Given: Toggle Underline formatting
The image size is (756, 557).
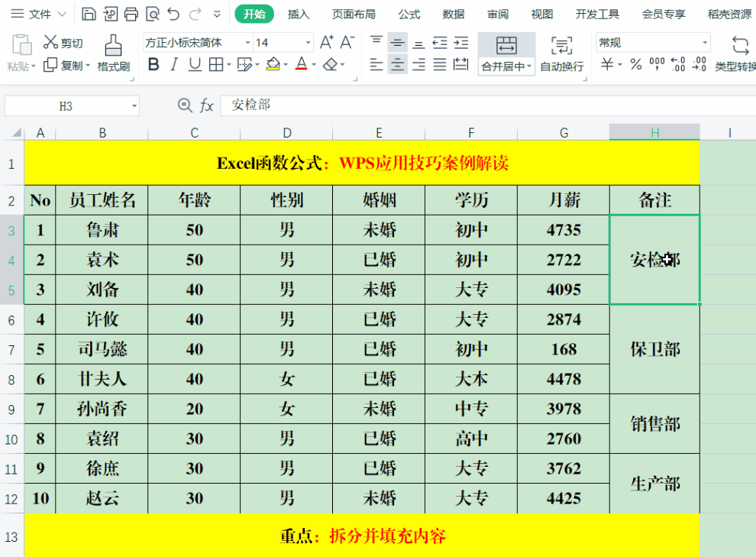Looking at the screenshot, I should pos(194,65).
